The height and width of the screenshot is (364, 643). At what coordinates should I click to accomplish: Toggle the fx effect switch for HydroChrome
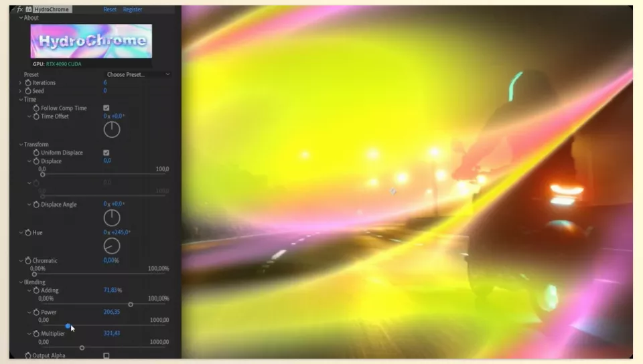click(x=19, y=9)
